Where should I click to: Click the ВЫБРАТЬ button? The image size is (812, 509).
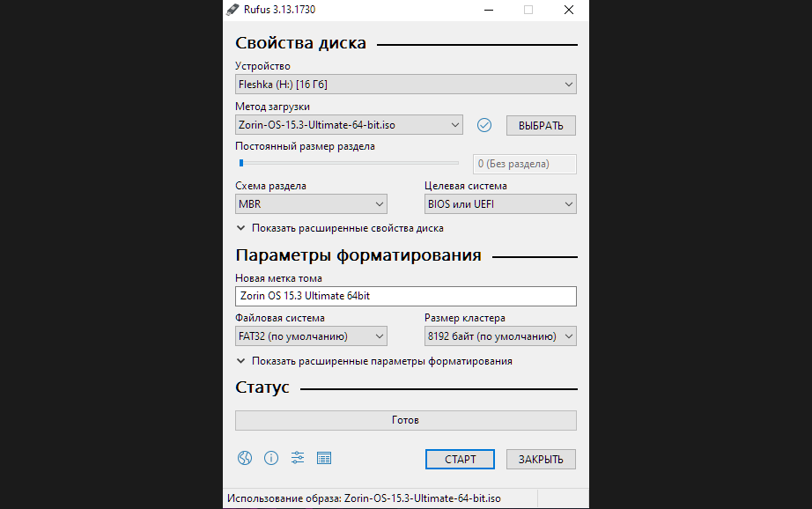[x=541, y=125]
